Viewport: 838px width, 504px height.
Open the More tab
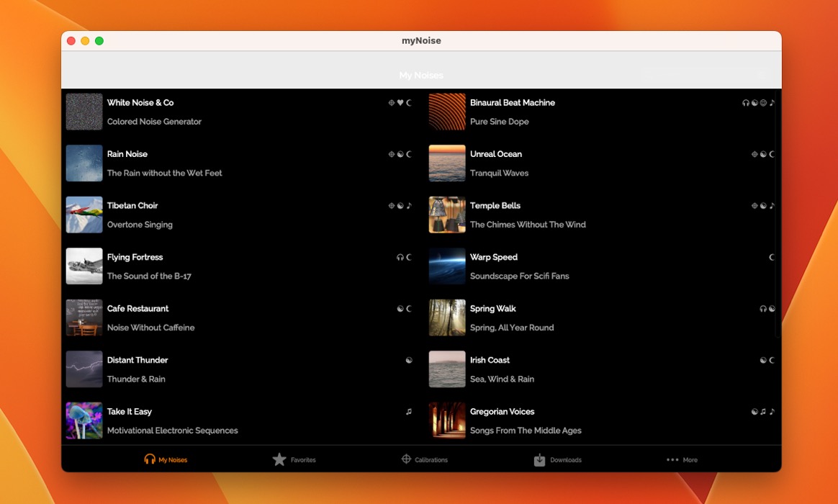681,459
